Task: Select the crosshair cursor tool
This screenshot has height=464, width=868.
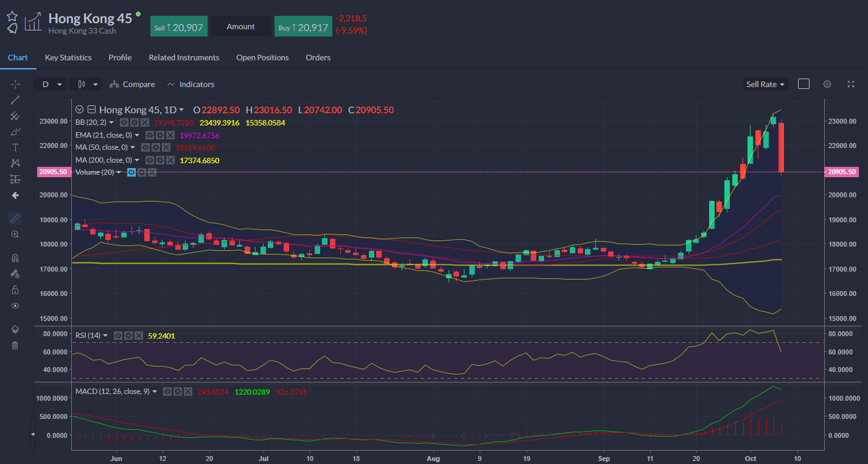Action: tap(15, 84)
